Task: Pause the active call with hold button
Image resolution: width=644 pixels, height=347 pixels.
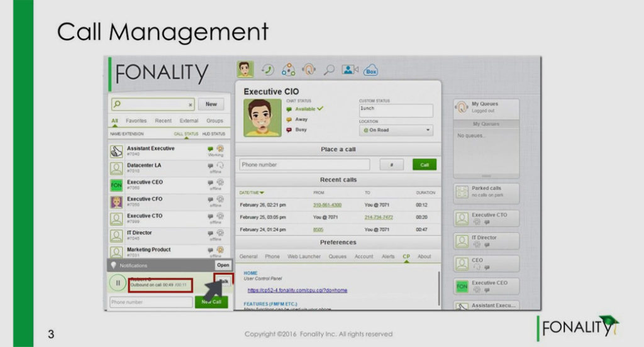Action: 118,282
